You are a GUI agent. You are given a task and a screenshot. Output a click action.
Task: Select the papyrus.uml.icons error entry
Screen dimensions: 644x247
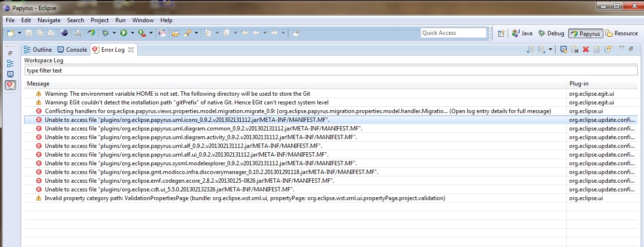[x=331, y=120]
